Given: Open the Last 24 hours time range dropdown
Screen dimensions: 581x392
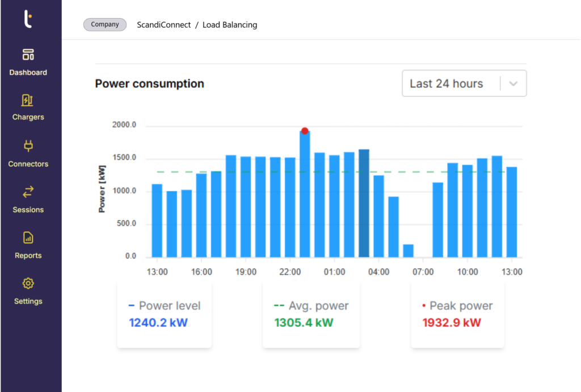Looking at the screenshot, I should pyautogui.click(x=464, y=83).
